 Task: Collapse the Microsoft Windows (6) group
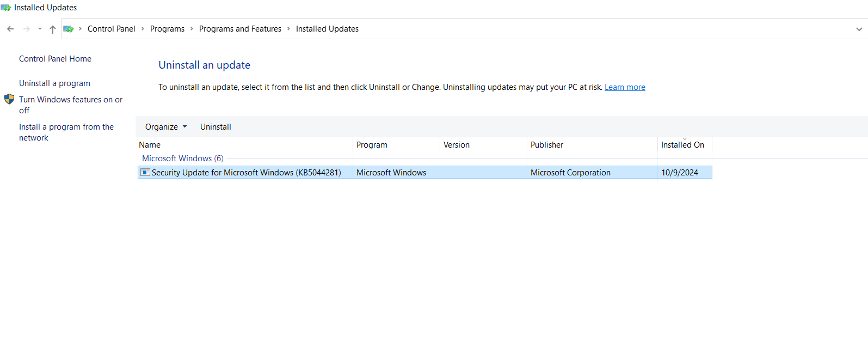182,159
